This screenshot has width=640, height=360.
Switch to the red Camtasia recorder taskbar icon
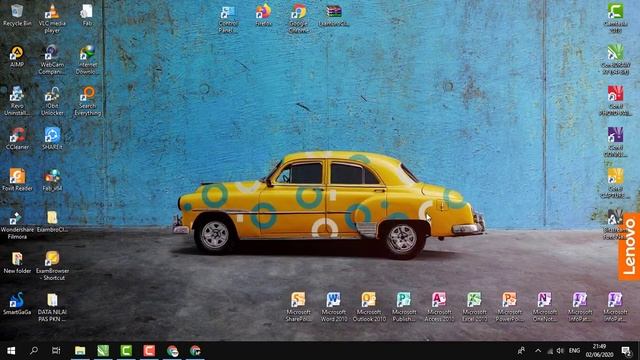point(149,351)
